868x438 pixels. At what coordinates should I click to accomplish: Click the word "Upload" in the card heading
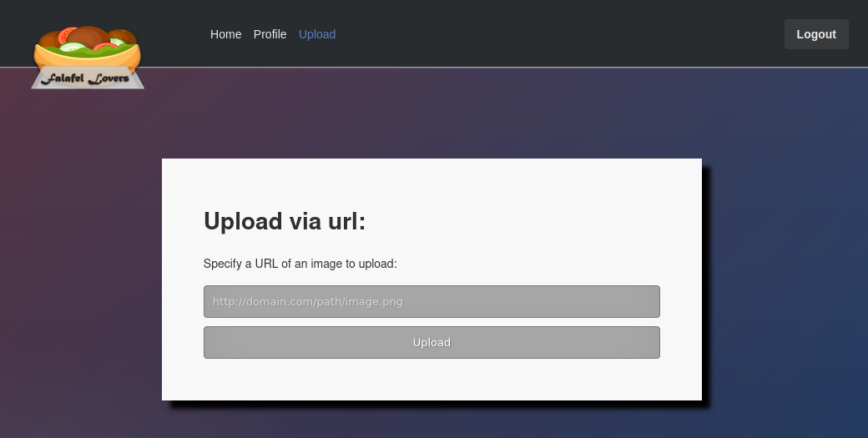click(x=243, y=221)
